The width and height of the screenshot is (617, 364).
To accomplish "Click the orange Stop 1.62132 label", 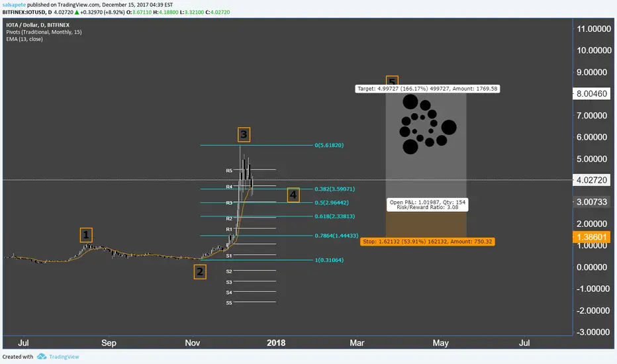I will coord(428,242).
